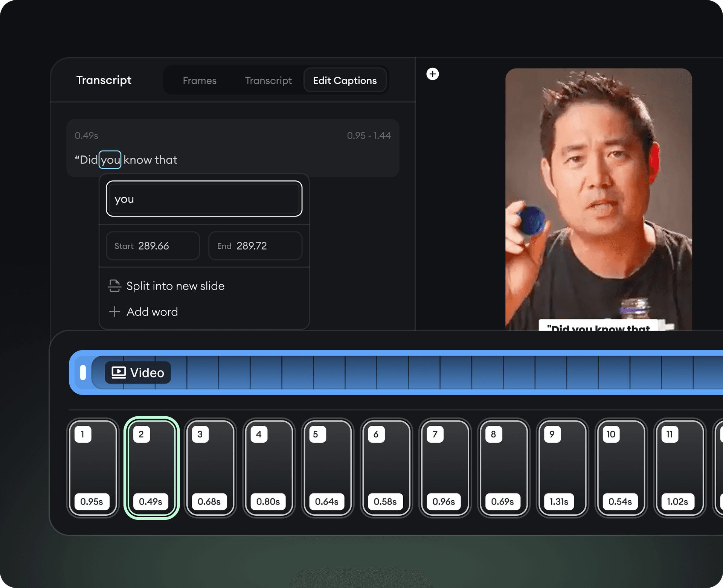Click inside the word edit field showing 'you'
The image size is (723, 588).
click(204, 199)
